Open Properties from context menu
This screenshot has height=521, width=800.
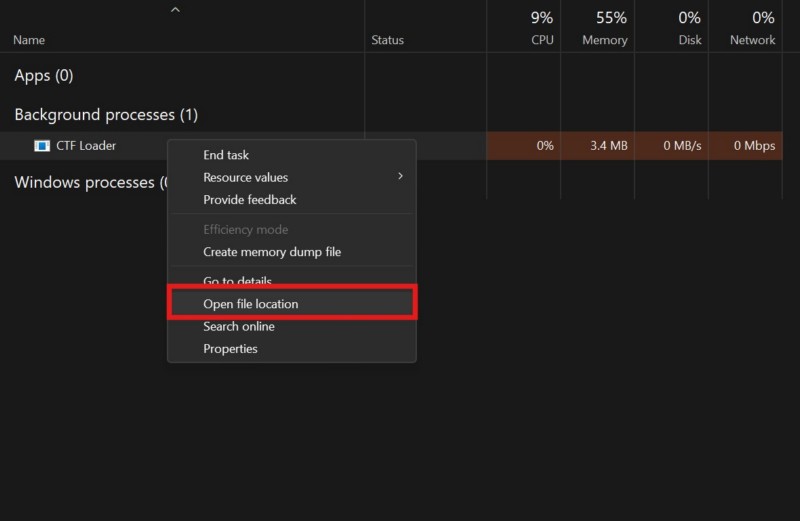[230, 349]
